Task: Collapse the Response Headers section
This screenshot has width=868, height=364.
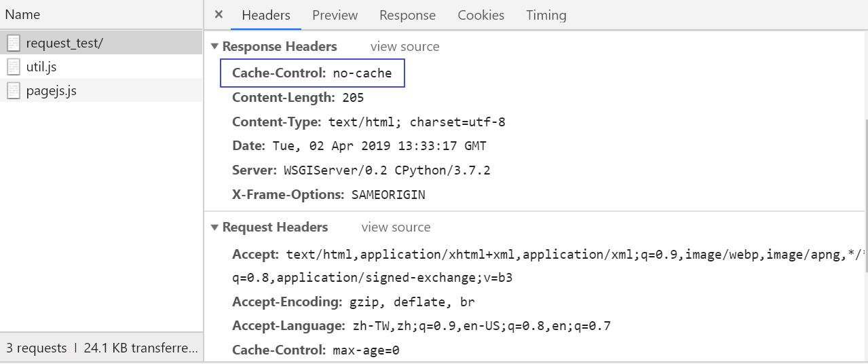Action: pyautogui.click(x=215, y=47)
